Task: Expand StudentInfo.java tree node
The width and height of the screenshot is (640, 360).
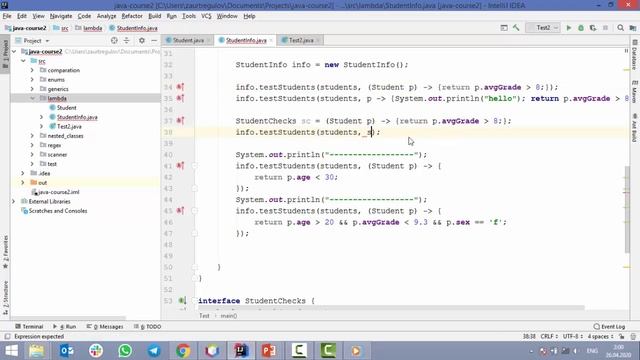Action: (41, 117)
